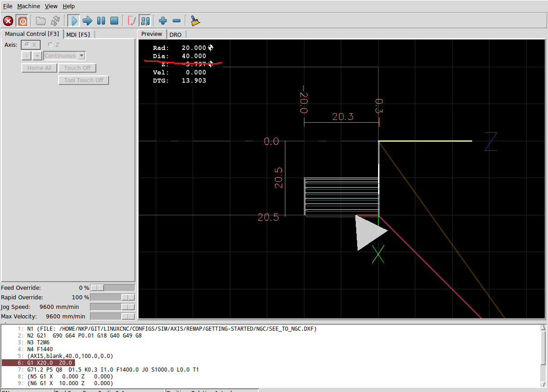548x392 pixels.
Task: Click the '20.3' dimension in preview
Action: click(343, 117)
